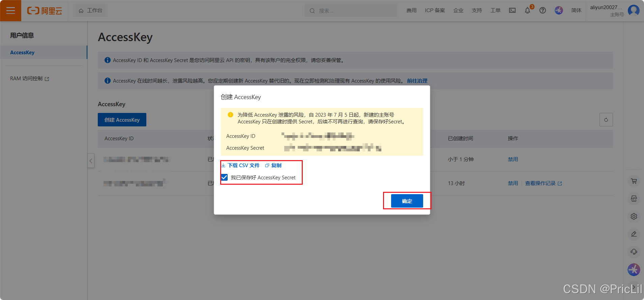Open the 工作台 workbench
This screenshot has height=300, width=644.
tap(90, 10)
